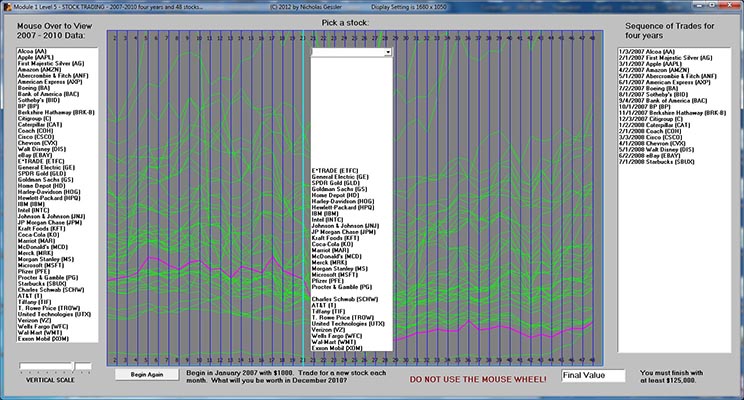Click trade entry 3/1/2007 Apple (AAPL)
The image size is (744, 400).
(650, 64)
